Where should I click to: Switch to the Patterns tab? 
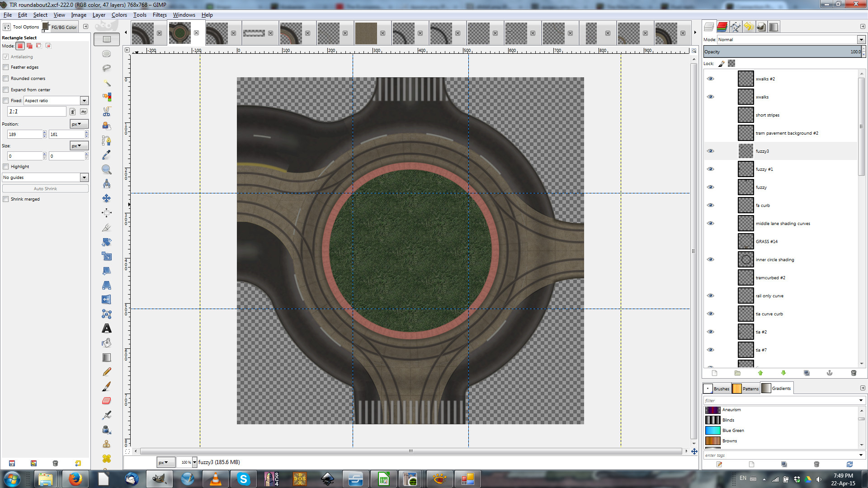tap(746, 389)
